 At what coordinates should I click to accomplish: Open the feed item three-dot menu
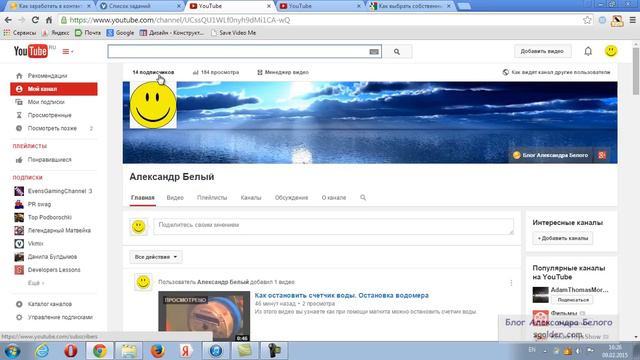pos(511,283)
